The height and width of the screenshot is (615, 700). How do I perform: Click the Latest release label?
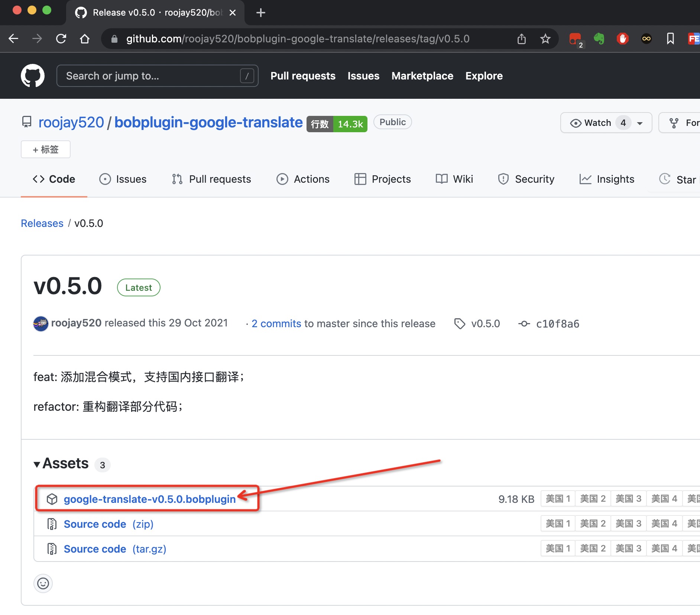click(139, 287)
